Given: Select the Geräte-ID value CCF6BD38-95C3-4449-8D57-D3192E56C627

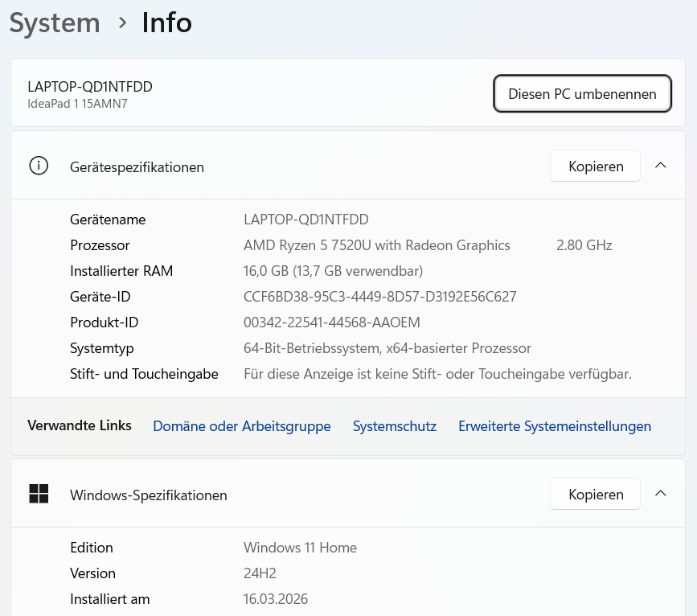Looking at the screenshot, I should pos(380,297).
